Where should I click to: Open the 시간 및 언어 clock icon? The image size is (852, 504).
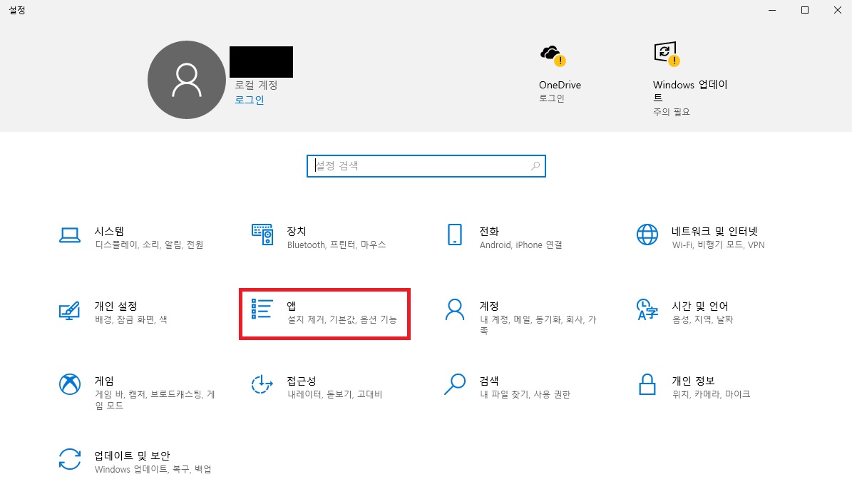point(647,309)
